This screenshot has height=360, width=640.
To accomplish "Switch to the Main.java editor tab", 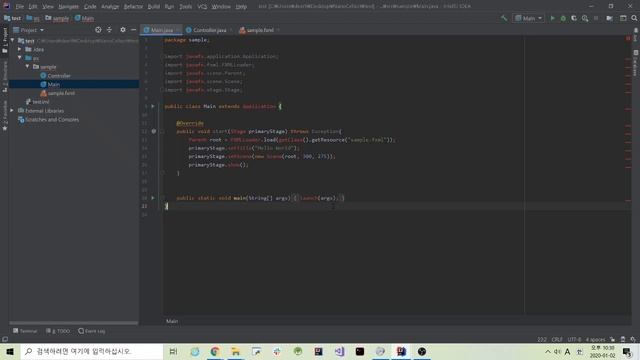I will coord(162,30).
